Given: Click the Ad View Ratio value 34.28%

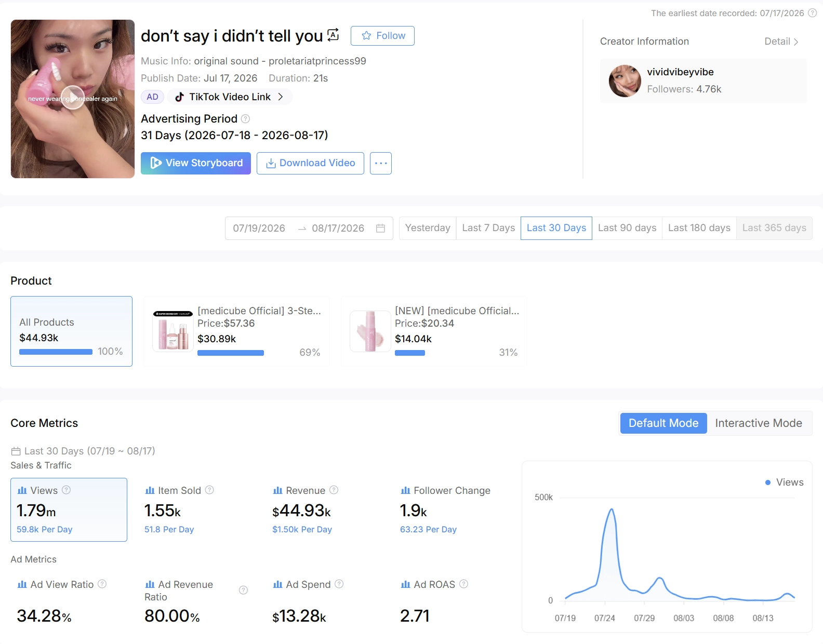Looking at the screenshot, I should coord(44,616).
